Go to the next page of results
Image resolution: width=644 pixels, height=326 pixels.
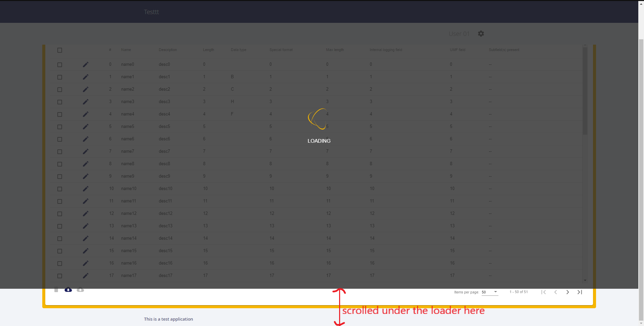(568, 292)
